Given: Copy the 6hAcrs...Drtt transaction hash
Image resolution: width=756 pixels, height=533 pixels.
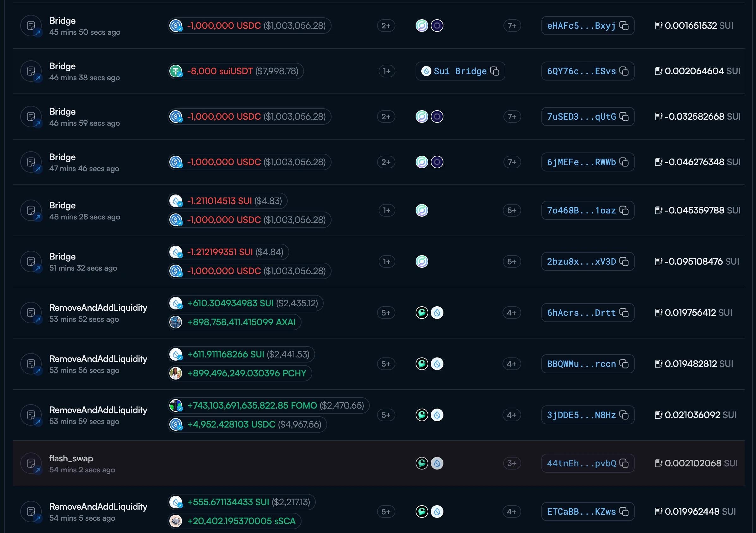Looking at the screenshot, I should (624, 313).
